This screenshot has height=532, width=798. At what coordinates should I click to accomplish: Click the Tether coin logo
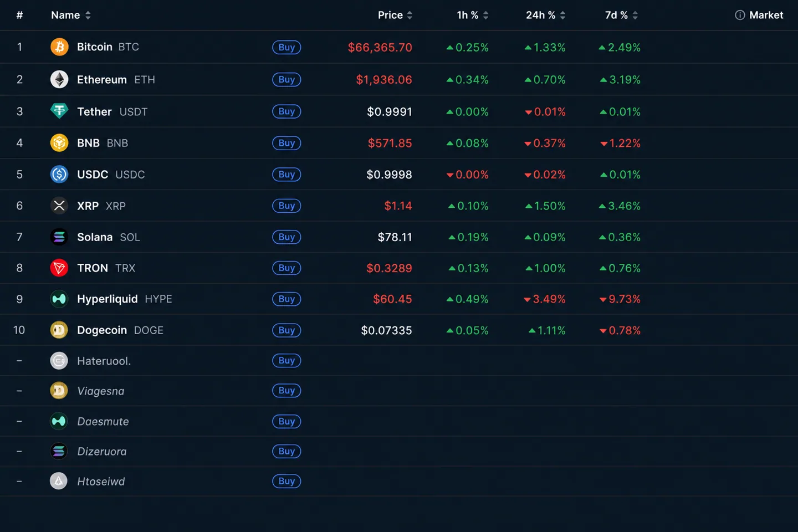(59, 111)
